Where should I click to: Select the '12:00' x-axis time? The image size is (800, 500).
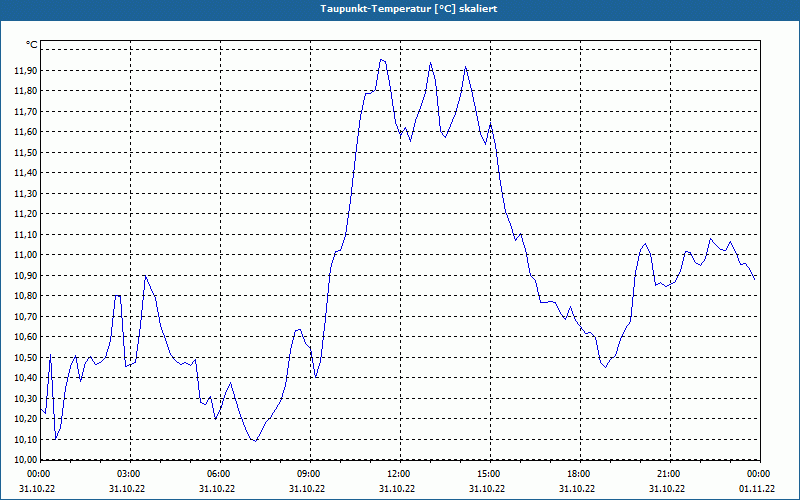tap(399, 474)
